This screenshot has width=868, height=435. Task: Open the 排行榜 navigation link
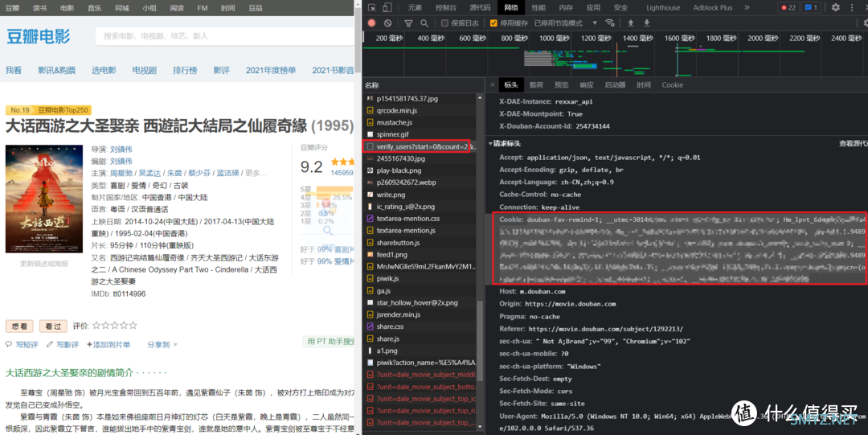point(185,71)
